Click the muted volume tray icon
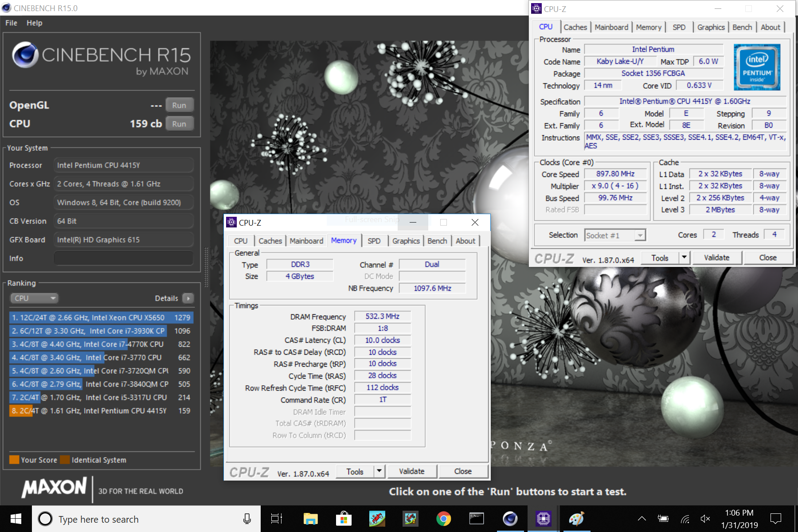The image size is (798, 532). (x=705, y=519)
